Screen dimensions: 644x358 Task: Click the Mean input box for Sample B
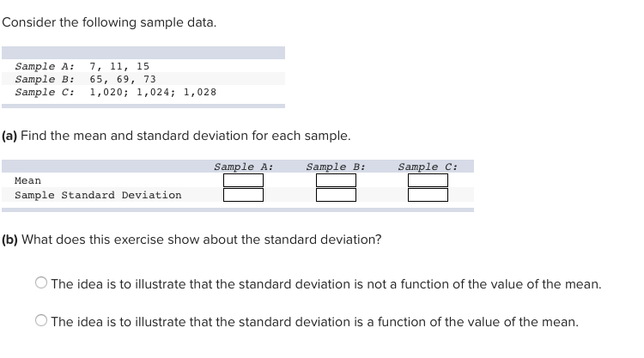coord(336,180)
